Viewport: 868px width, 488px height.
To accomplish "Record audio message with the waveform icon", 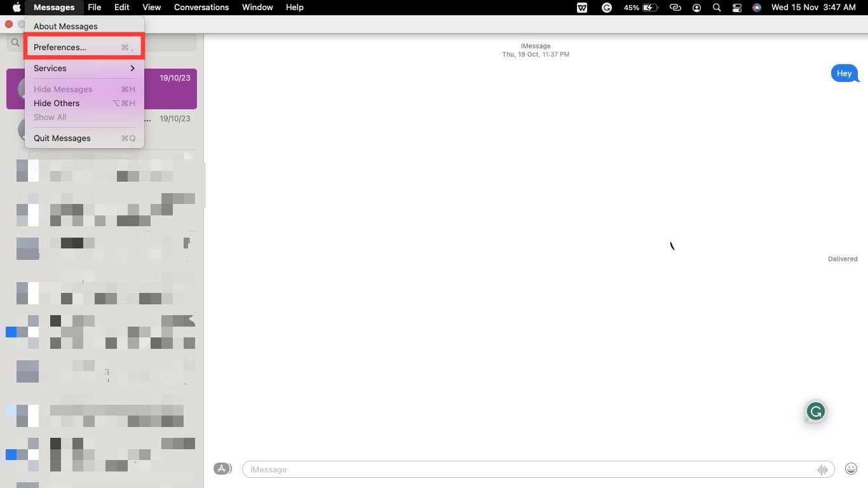I will click(823, 470).
